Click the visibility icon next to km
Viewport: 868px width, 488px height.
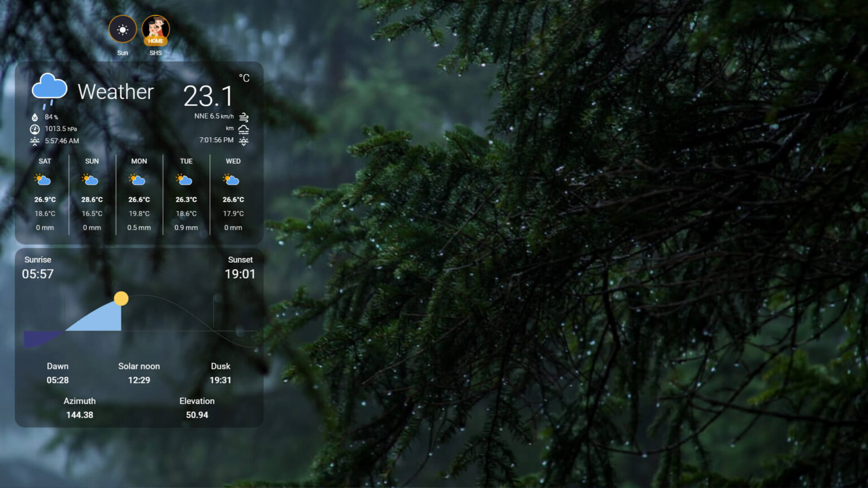(x=244, y=129)
